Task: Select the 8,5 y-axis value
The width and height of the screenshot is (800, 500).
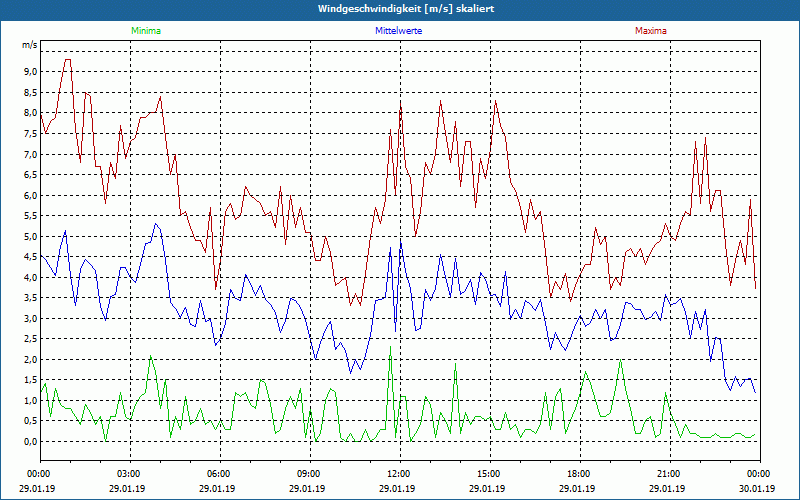Action: tap(31, 92)
